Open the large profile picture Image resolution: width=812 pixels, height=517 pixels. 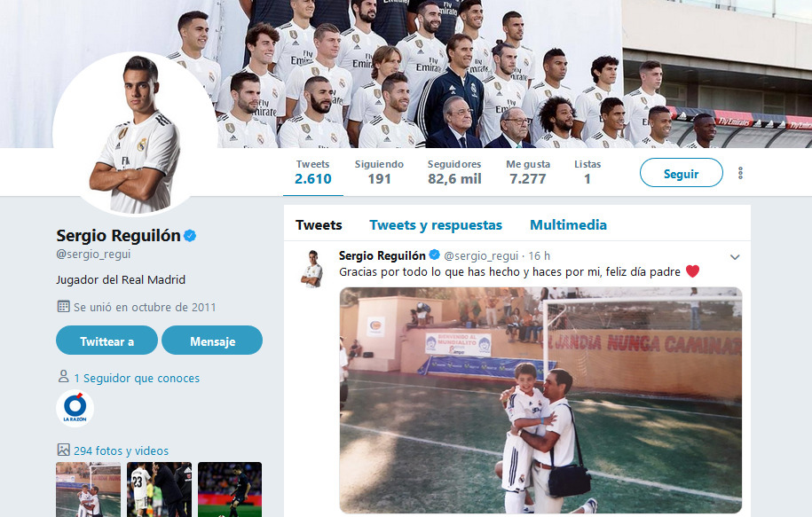pyautogui.click(x=136, y=134)
